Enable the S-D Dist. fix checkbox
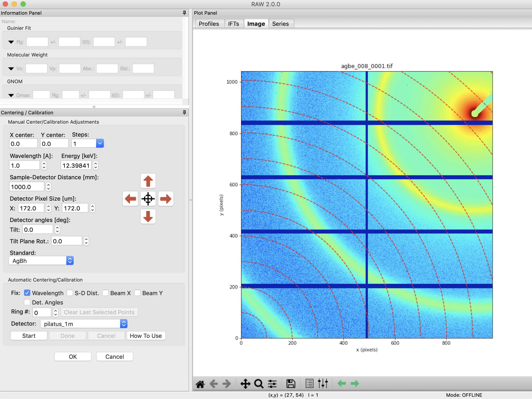This screenshot has height=399, width=532. [x=70, y=293]
